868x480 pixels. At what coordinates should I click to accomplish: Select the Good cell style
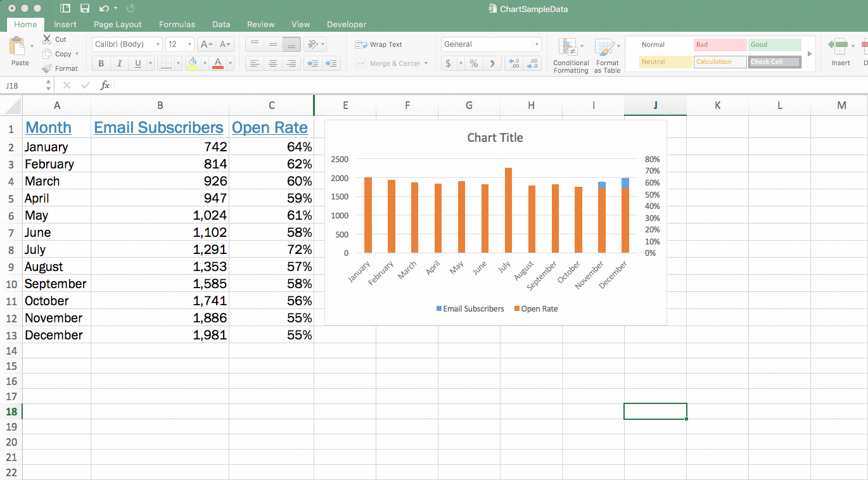[774, 45]
